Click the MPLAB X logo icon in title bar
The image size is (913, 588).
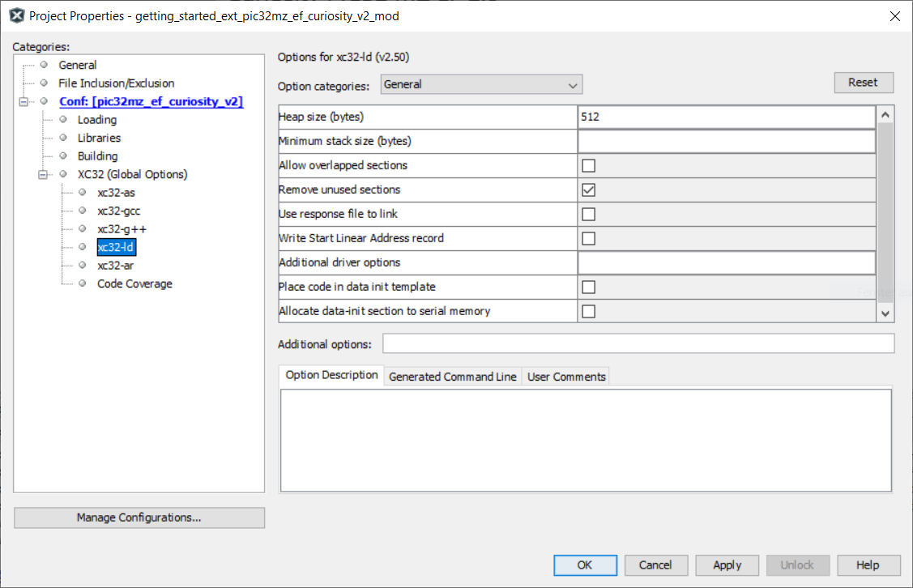[x=17, y=15]
